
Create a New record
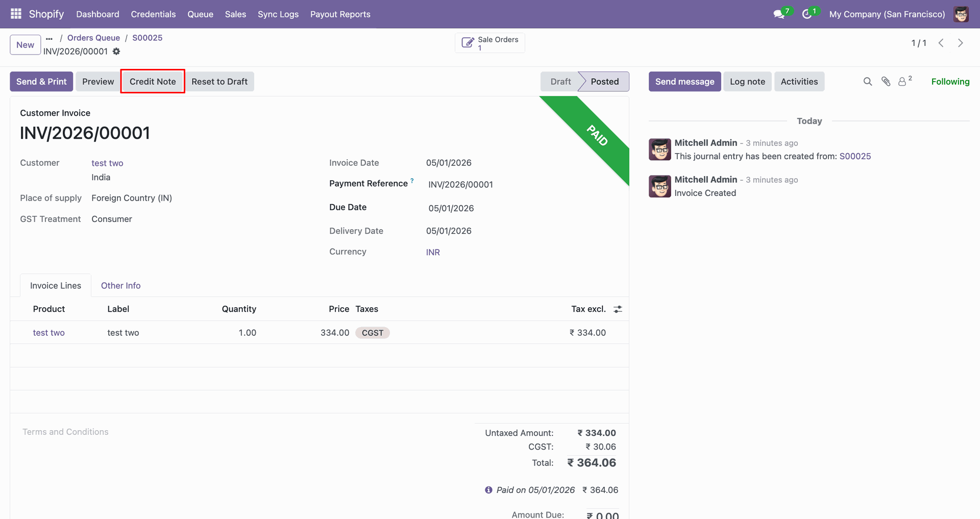26,45
